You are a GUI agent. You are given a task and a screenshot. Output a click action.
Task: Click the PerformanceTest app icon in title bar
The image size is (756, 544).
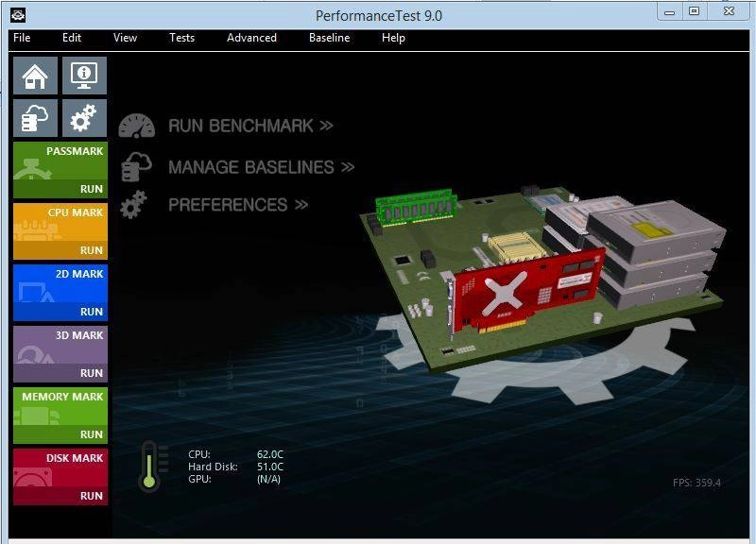tap(18, 15)
